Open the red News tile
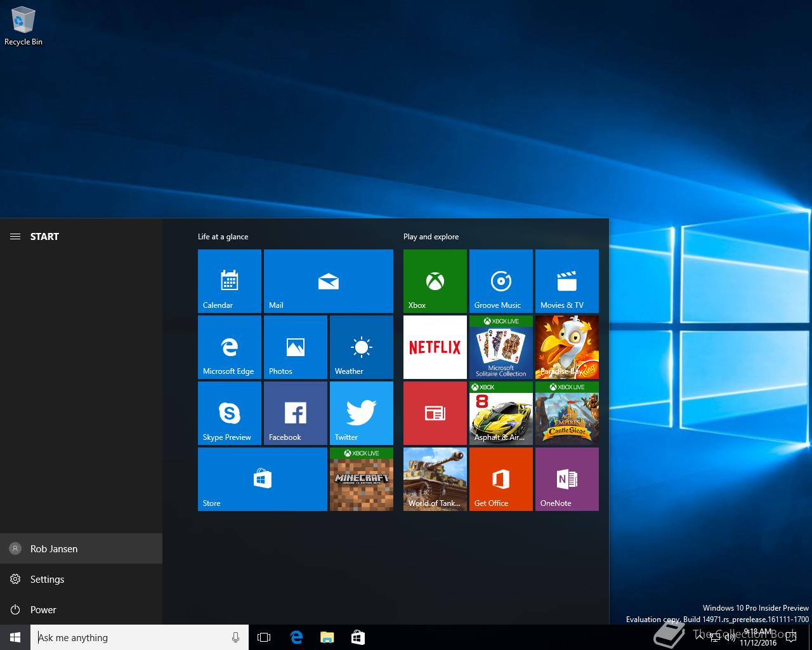Screen dimensions: 812x650 click(435, 413)
